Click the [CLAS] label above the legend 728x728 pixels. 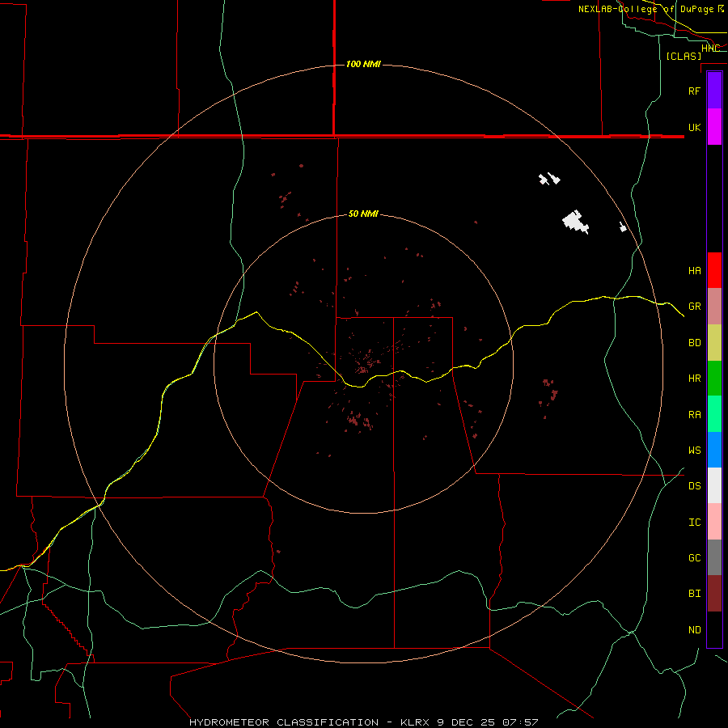(x=684, y=56)
